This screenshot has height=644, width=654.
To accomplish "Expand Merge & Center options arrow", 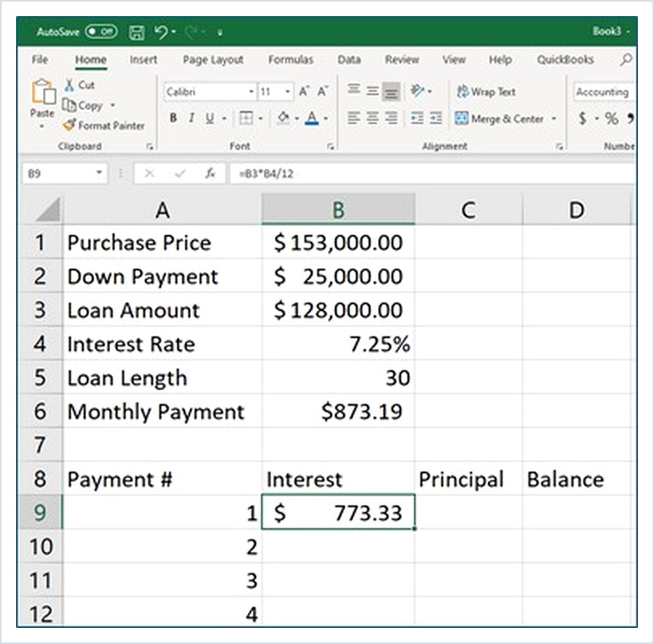I will coord(554,119).
